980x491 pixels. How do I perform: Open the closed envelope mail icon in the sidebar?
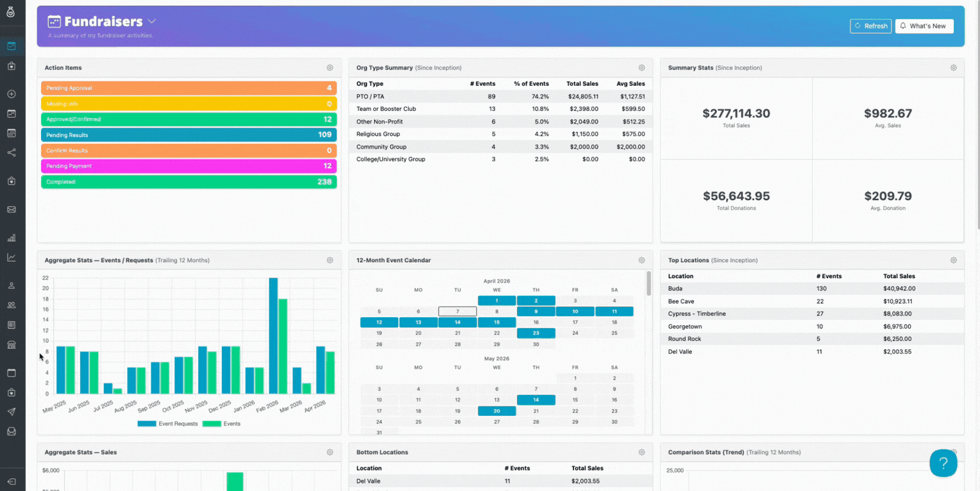click(x=12, y=210)
